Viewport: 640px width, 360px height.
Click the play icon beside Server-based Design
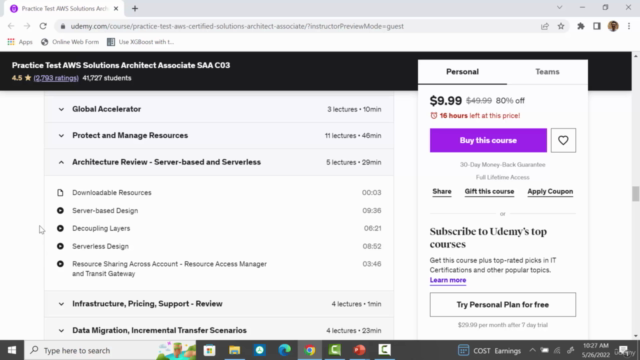pyautogui.click(x=60, y=211)
